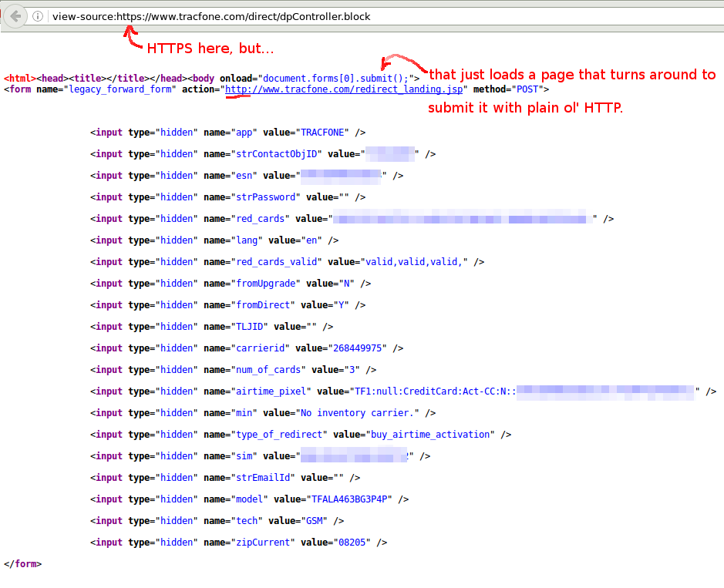
Task: Select the type_of_redirect name attribute
Action: pos(279,435)
